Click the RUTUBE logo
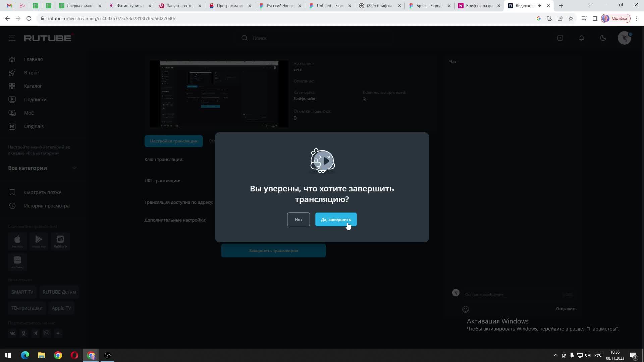The width and height of the screenshot is (644, 362). coord(48,38)
